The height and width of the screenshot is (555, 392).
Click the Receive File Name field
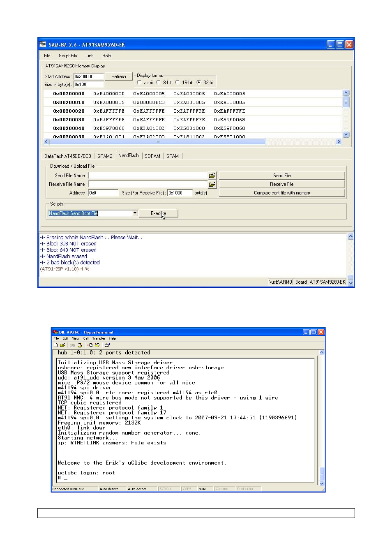(x=148, y=184)
